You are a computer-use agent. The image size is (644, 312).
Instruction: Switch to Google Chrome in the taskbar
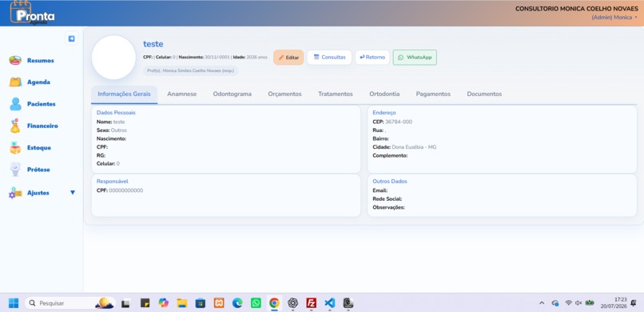click(274, 303)
